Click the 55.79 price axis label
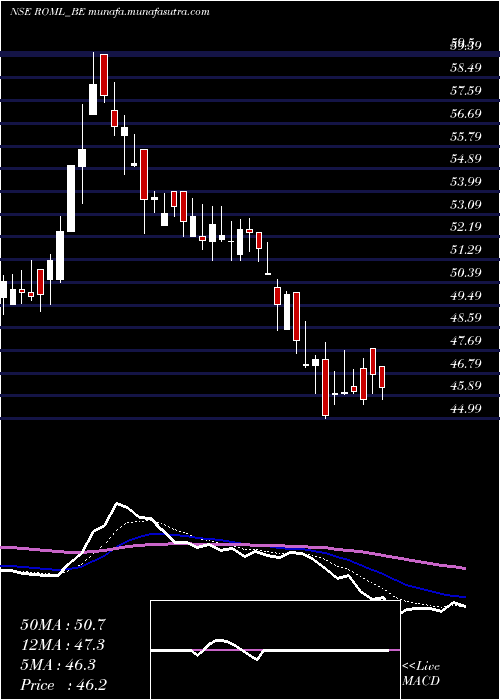 click(466, 136)
